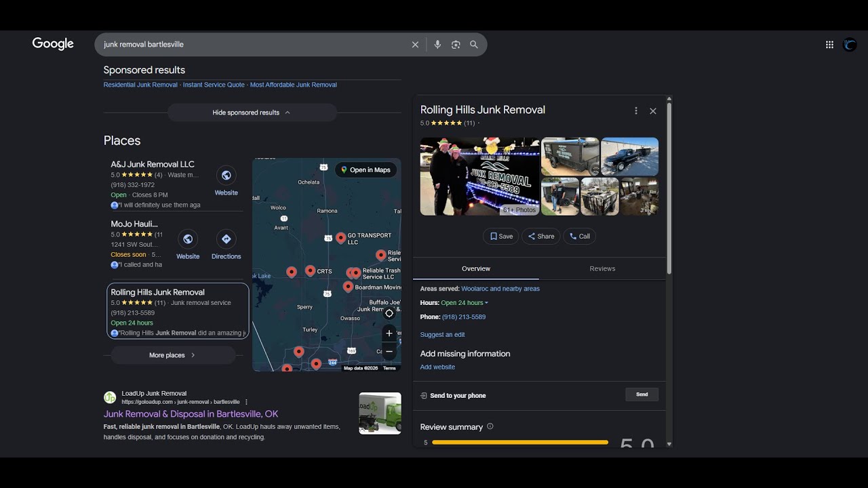Click the Send button

coord(642,394)
